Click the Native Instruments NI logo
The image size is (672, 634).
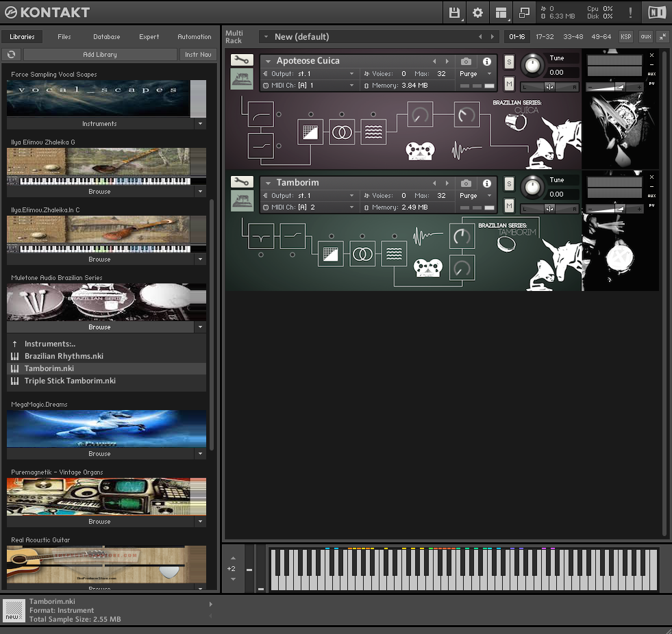[x=656, y=13]
